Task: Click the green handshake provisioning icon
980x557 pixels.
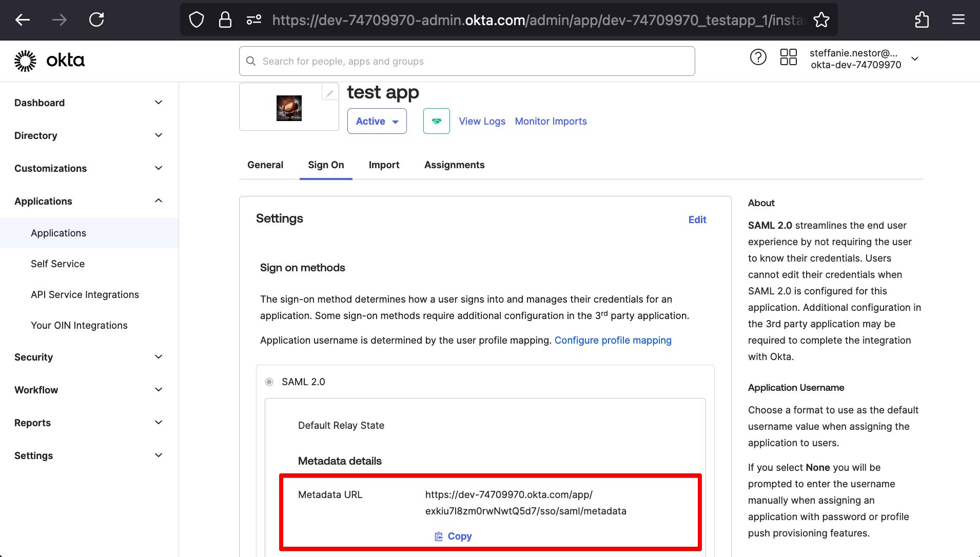Action: 437,121
